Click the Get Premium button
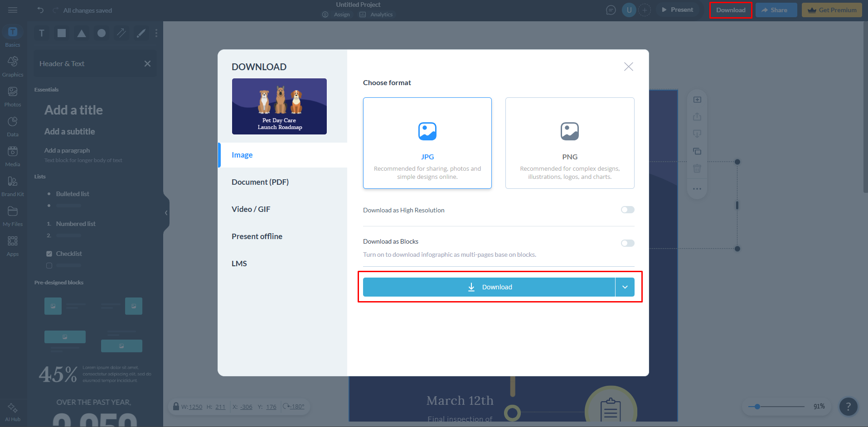868x427 pixels. 832,10
